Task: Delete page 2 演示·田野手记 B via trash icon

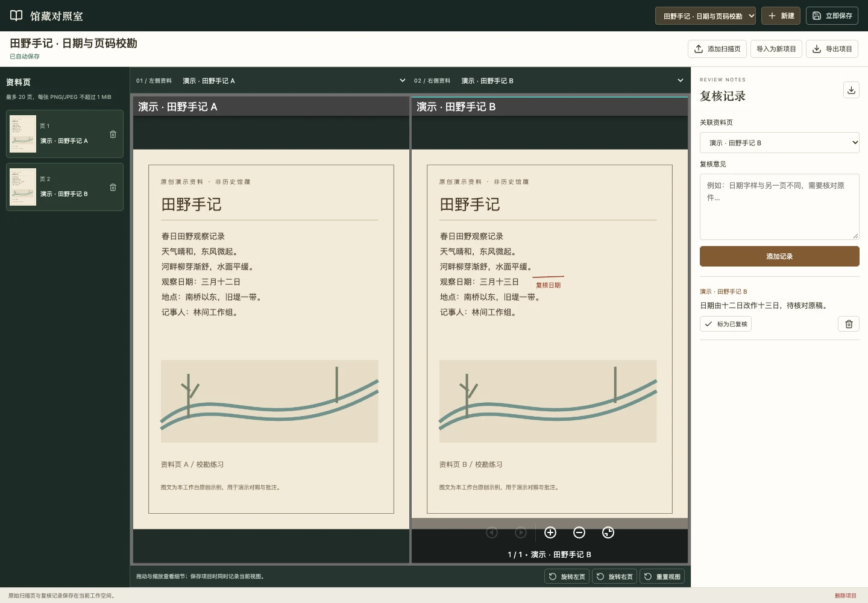Action: (113, 187)
